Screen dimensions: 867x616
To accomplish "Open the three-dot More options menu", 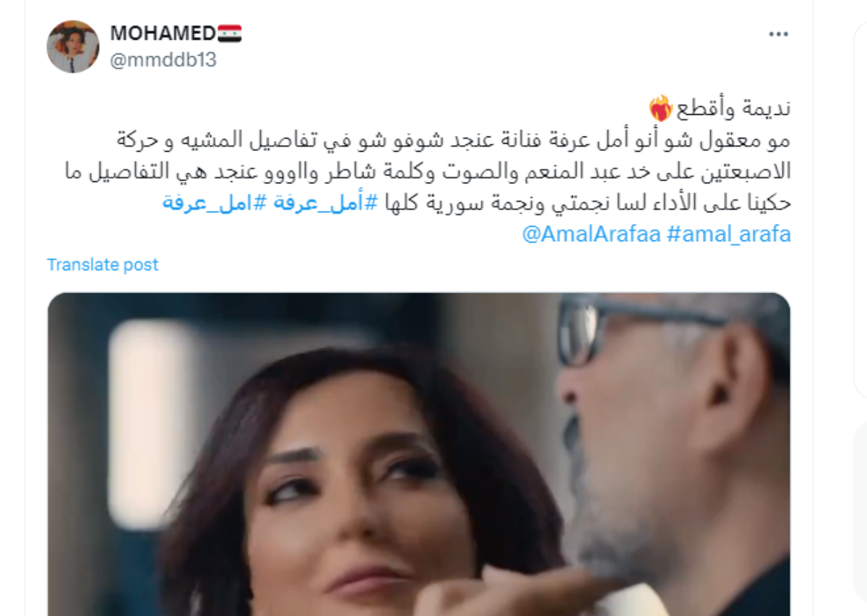I will click(x=778, y=34).
